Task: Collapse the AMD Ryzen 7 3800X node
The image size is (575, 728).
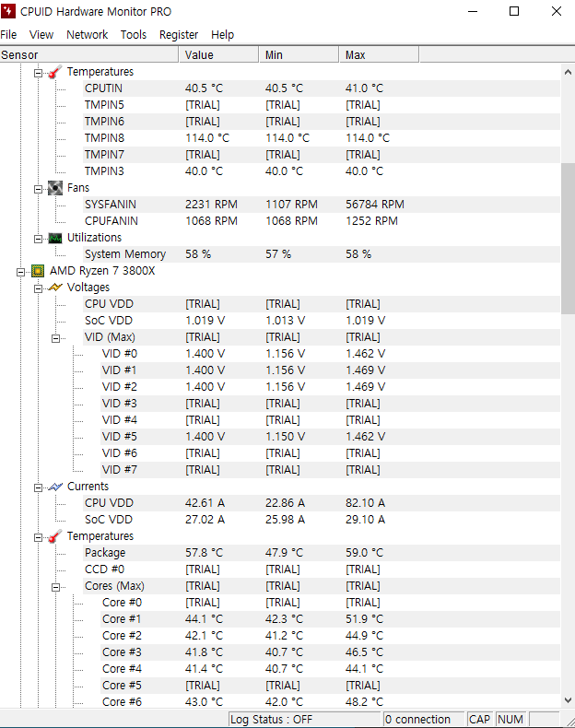Action: [x=21, y=271]
